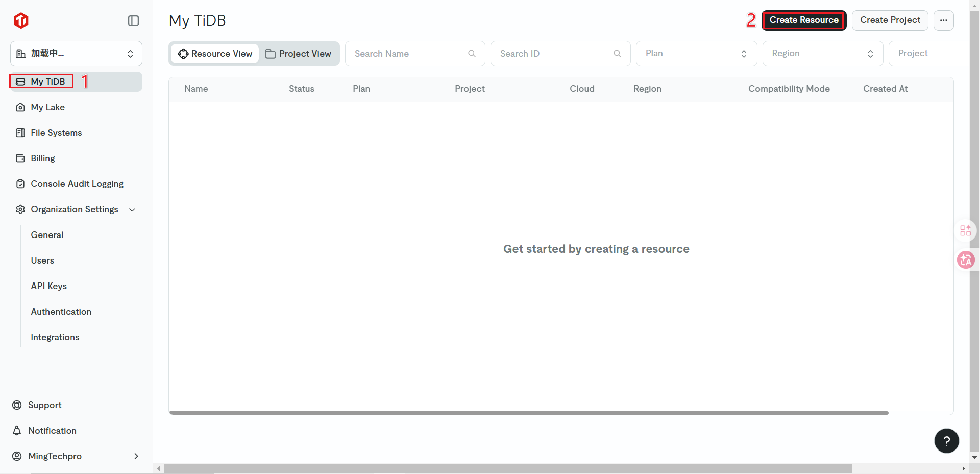980x474 pixels.
Task: Open the organization selector dropdown
Action: click(76, 54)
